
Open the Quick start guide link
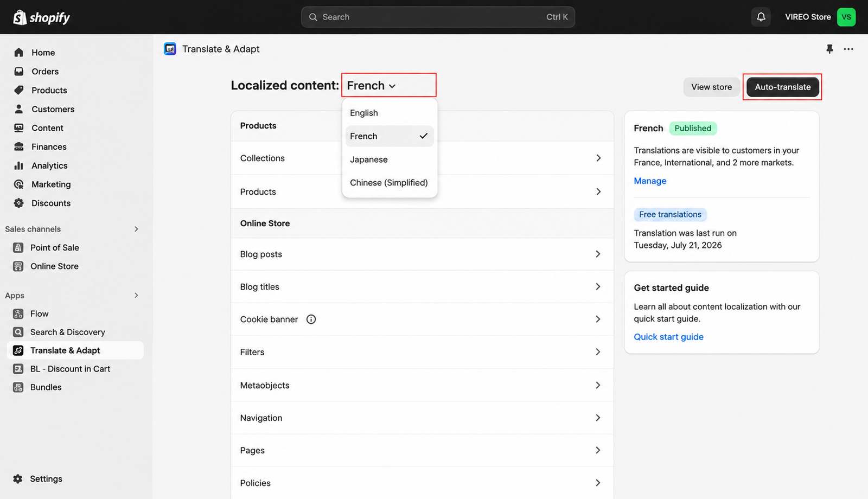click(668, 337)
